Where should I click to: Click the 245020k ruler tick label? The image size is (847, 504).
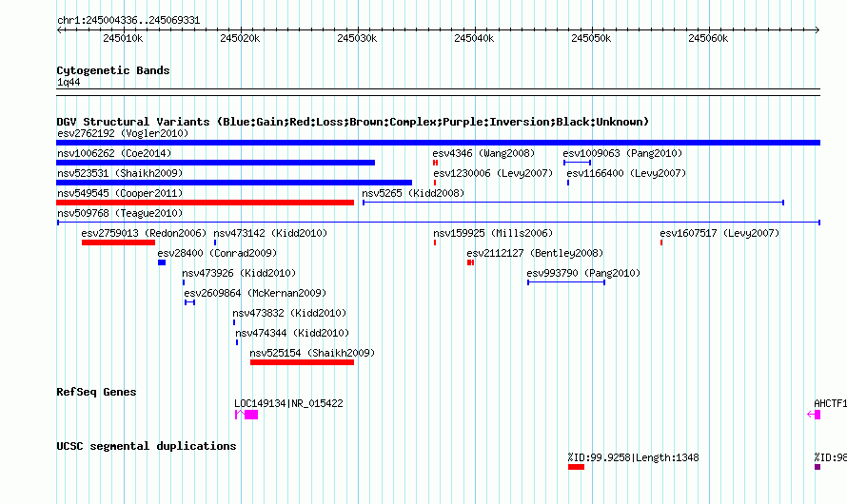pos(240,39)
